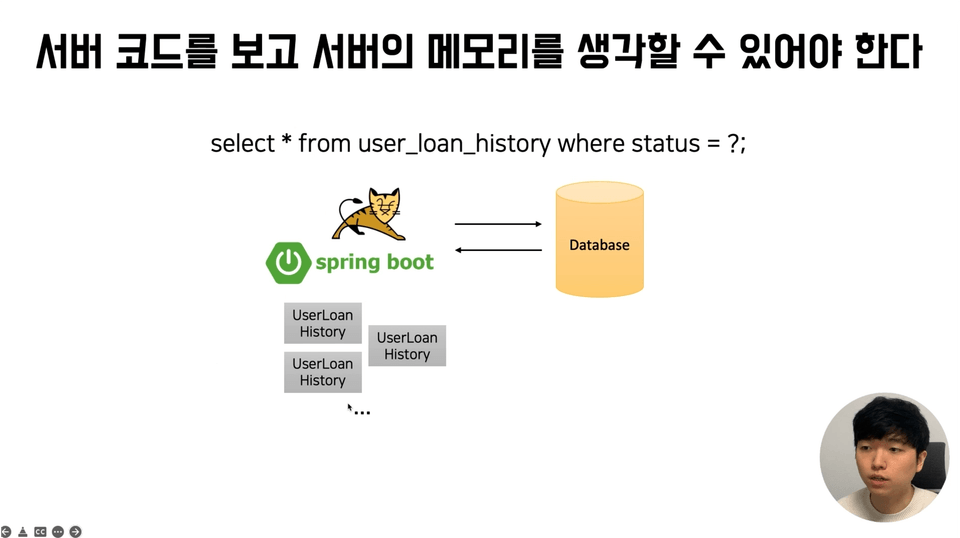Click the Tomcat cat logo

(x=369, y=214)
